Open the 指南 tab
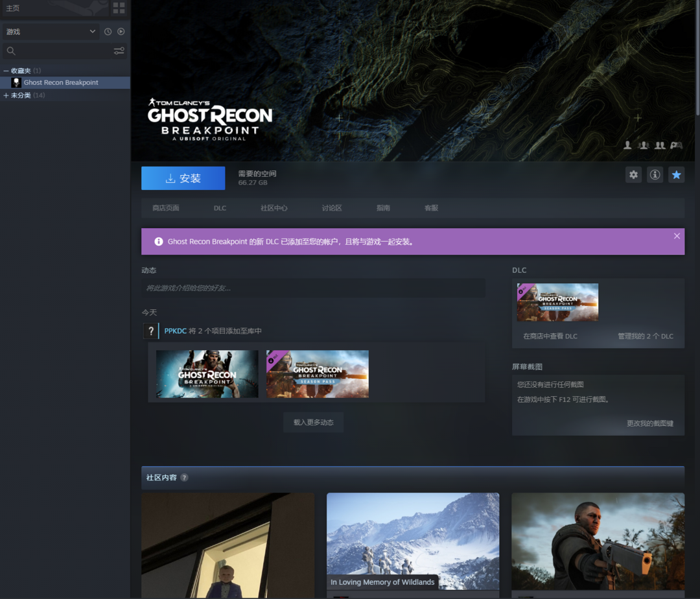This screenshot has height=599, width=700. tap(383, 208)
